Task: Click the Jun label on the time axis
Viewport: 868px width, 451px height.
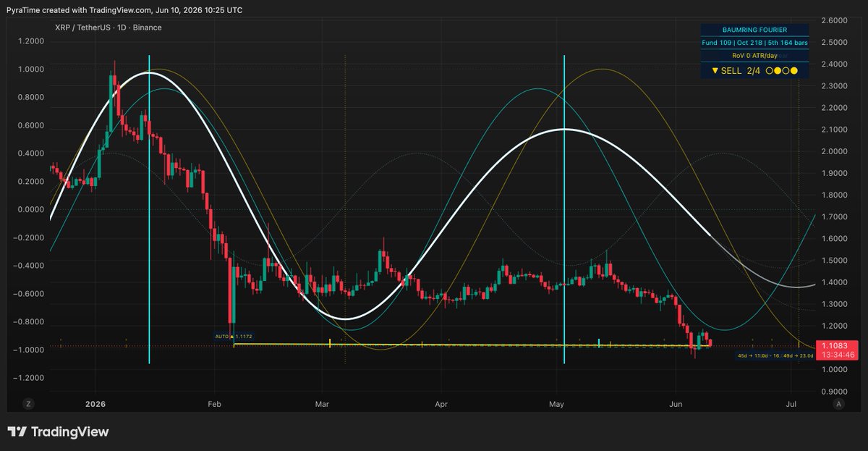Action: (x=676, y=403)
